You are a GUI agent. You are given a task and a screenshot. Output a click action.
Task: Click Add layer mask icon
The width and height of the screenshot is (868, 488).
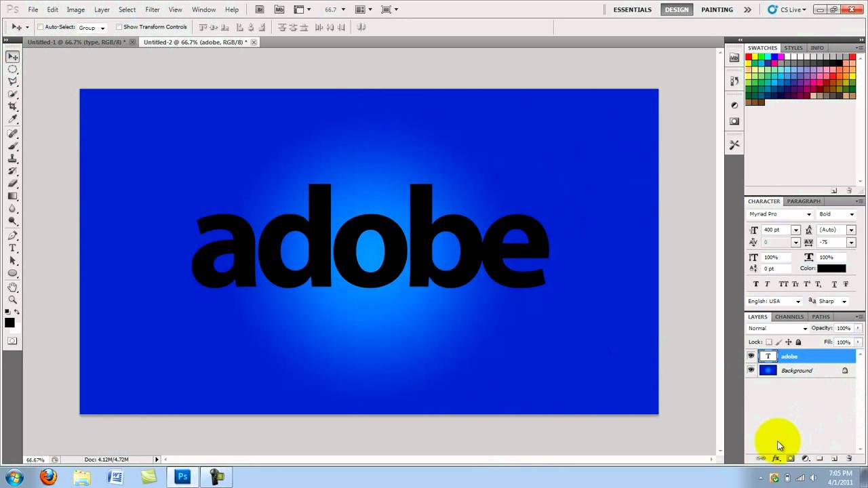pyautogui.click(x=791, y=459)
